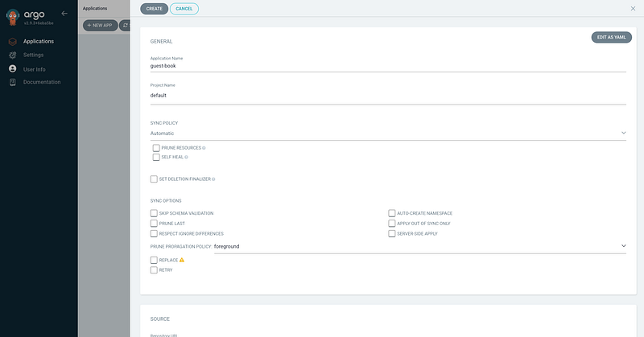Toggle the Prune Last option

click(154, 224)
